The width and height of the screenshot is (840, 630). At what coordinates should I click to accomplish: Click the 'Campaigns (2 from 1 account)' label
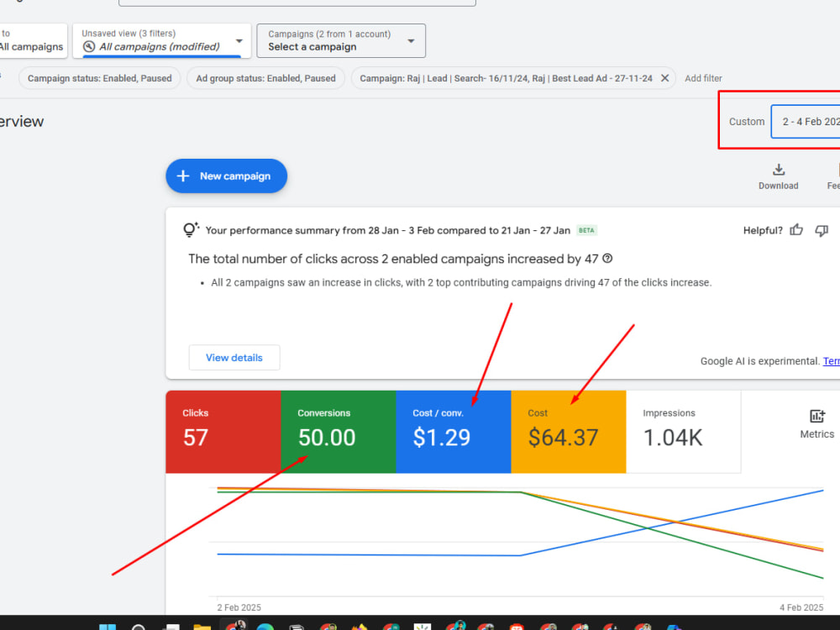coord(329,34)
